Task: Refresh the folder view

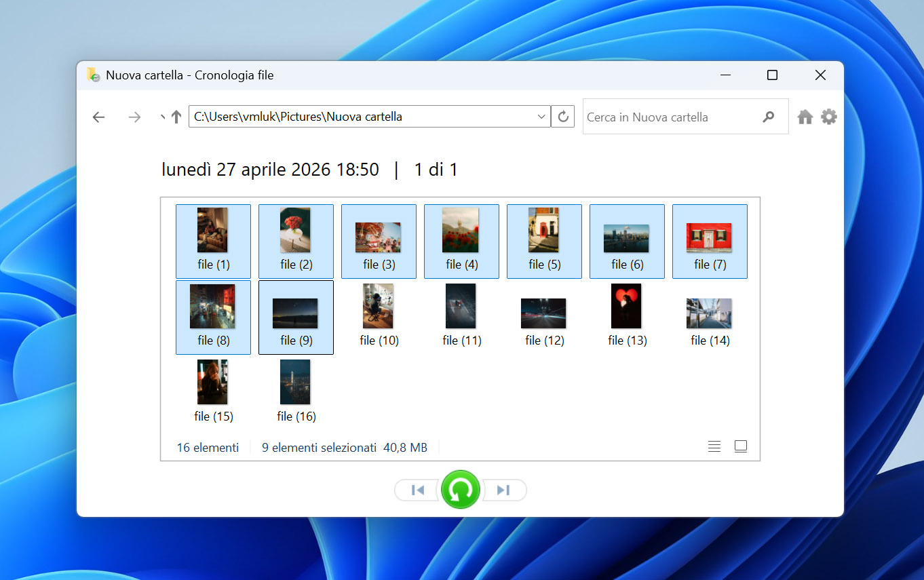Action: 563,117
